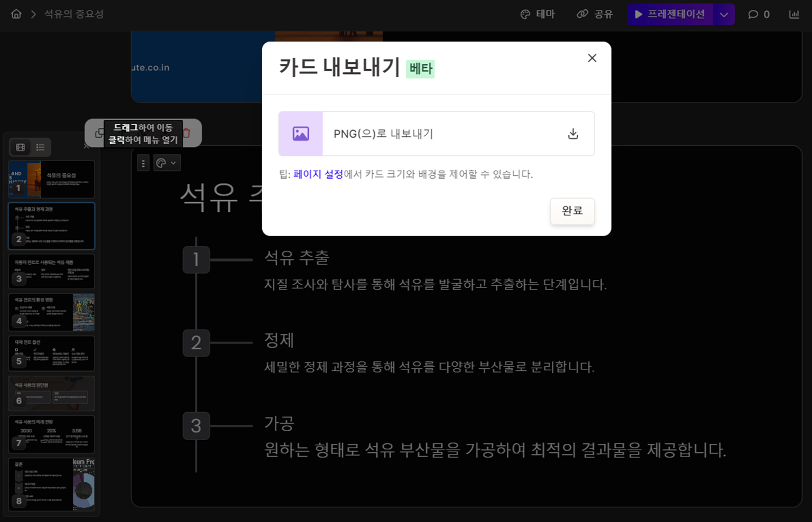Click the 페이지 설정 link in the tip
Image resolution: width=812 pixels, height=522 pixels.
318,174
